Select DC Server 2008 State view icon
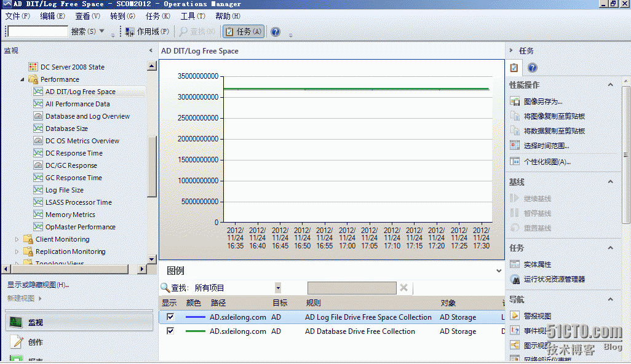Image resolution: width=631 pixels, height=364 pixels. (33, 67)
